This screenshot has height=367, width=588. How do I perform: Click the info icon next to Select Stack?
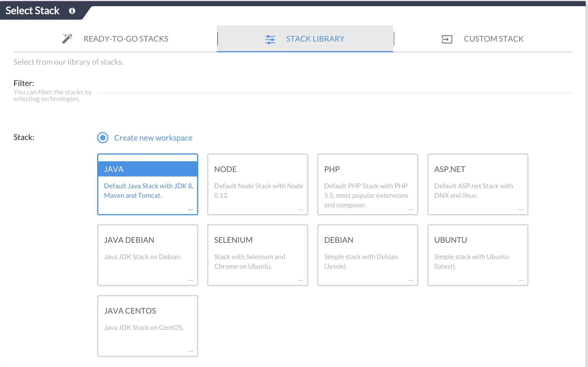pos(72,11)
